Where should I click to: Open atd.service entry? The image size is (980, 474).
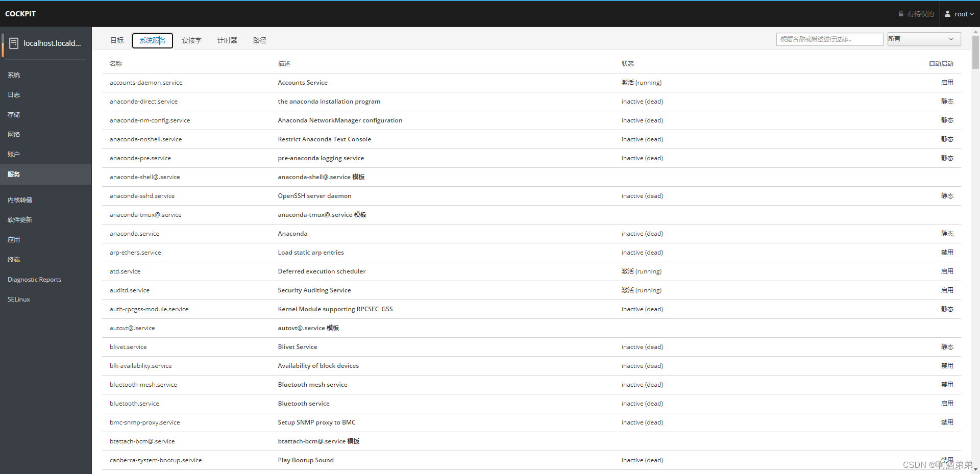[531, 271]
